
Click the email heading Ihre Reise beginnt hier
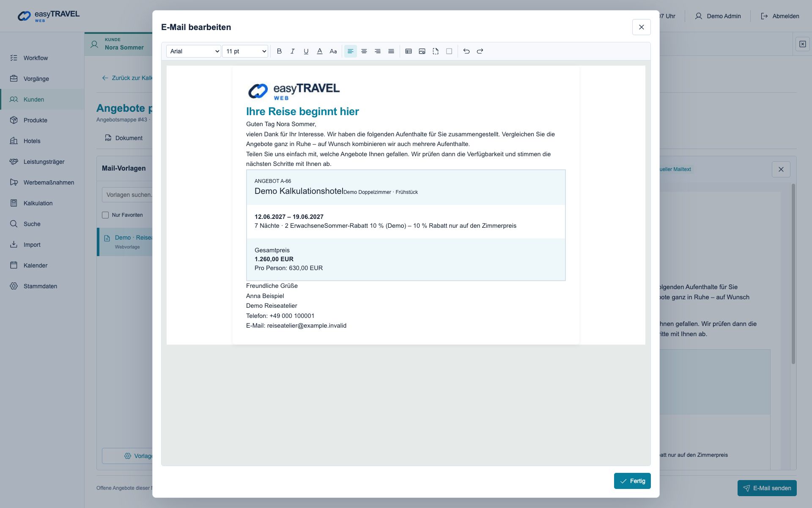pyautogui.click(x=302, y=111)
